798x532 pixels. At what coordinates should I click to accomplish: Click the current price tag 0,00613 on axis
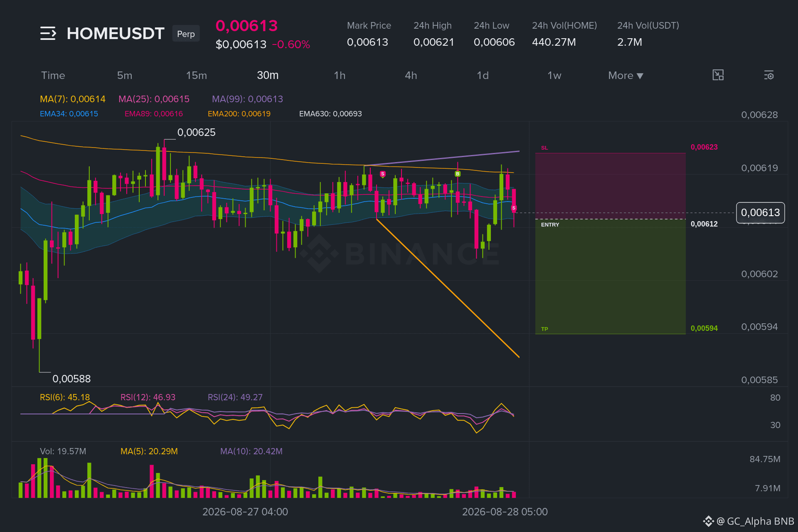tap(760, 213)
